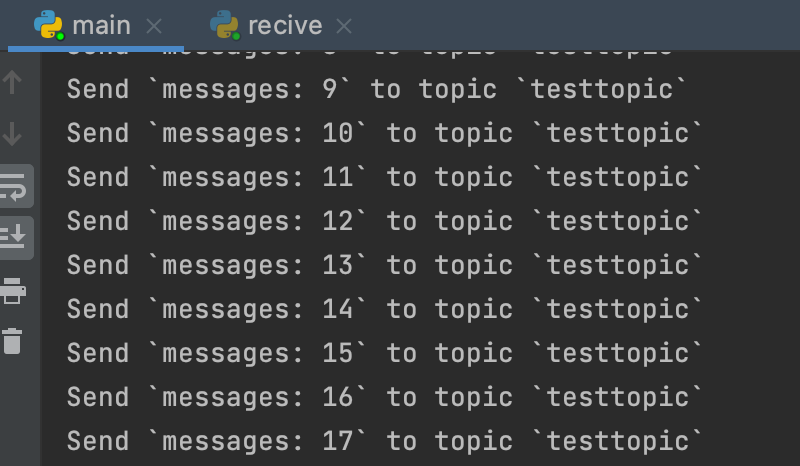Toggle scroll to end of console
Viewport: 800px width, 466px height.
coord(14,237)
